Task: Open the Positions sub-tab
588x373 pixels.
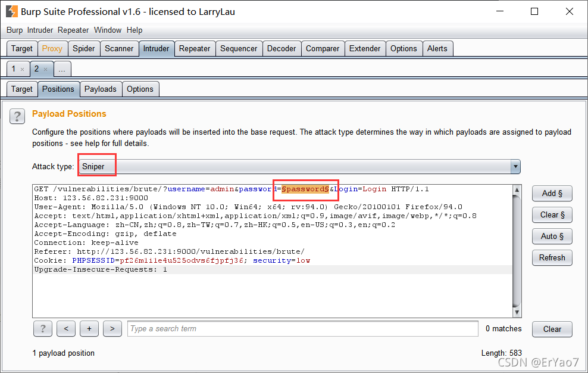Action: [58, 89]
